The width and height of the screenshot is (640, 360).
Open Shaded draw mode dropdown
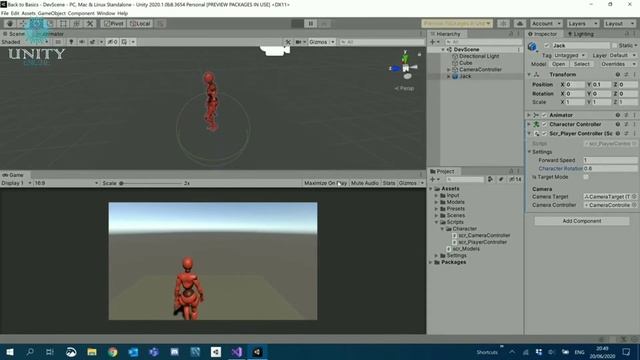pyautogui.click(x=25, y=42)
